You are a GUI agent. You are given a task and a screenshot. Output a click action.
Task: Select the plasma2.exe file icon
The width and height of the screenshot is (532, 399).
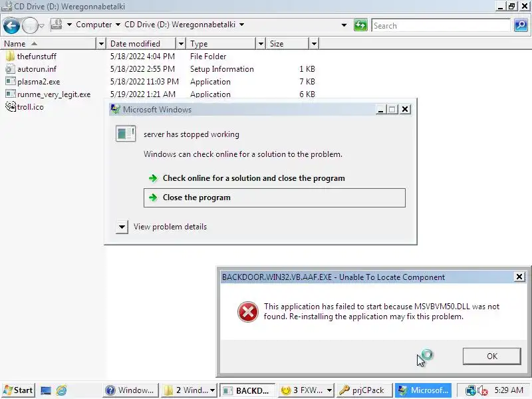click(11, 81)
